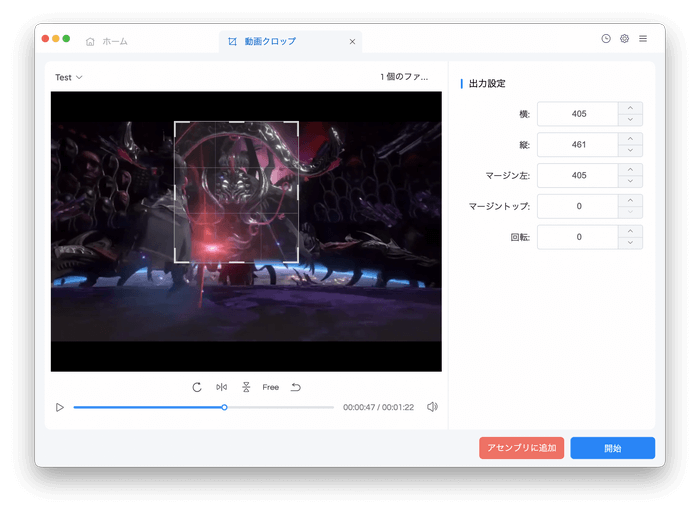Click the アセンブリに追加 button
The width and height of the screenshot is (700, 513).
[522, 448]
